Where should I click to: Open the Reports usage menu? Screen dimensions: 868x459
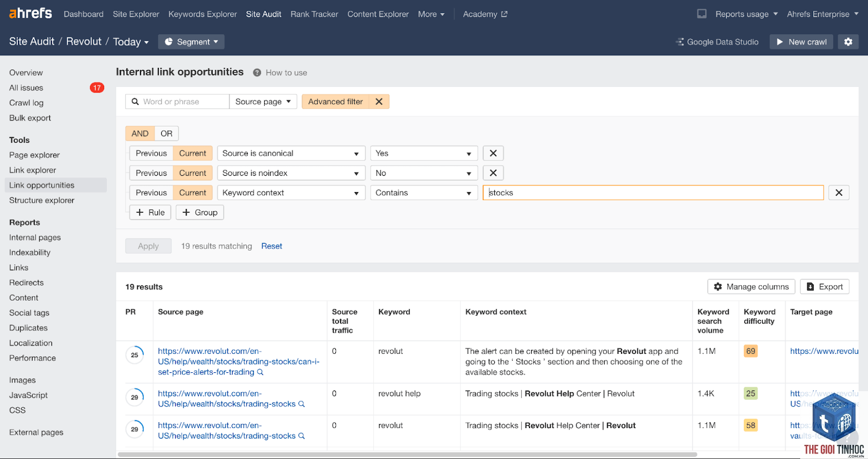(746, 14)
